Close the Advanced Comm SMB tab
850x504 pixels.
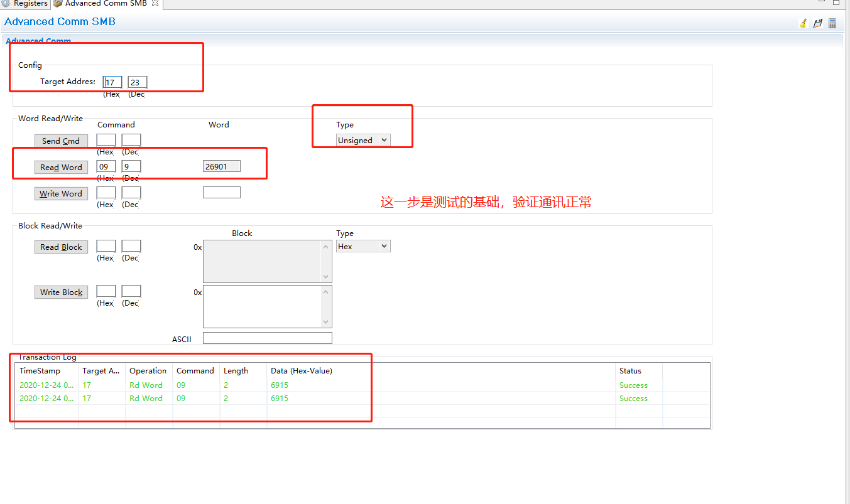click(155, 3)
